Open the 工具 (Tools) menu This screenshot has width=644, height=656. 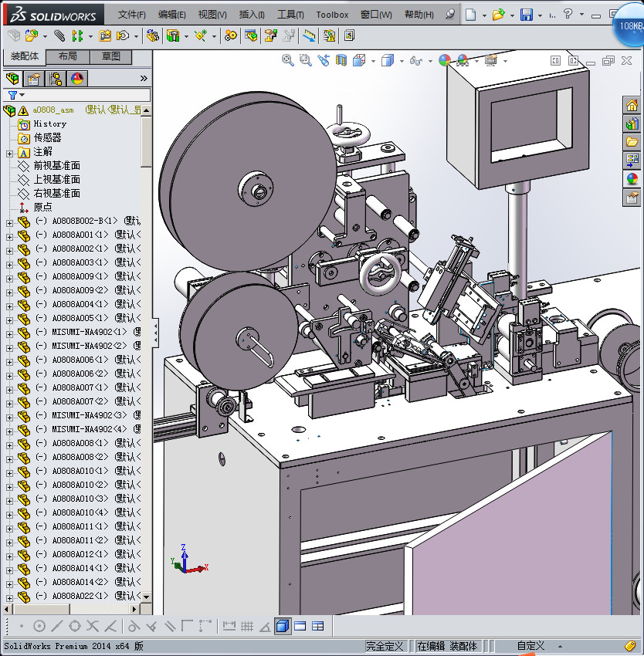pos(290,15)
